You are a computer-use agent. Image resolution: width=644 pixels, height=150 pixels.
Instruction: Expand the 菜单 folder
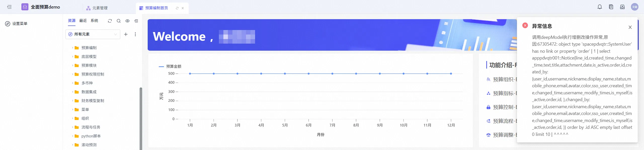click(x=73, y=109)
